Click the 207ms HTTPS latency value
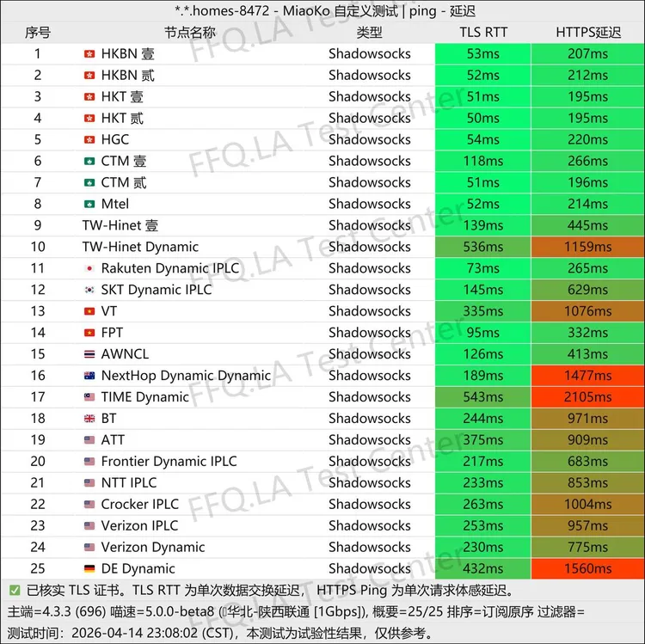 click(588, 54)
